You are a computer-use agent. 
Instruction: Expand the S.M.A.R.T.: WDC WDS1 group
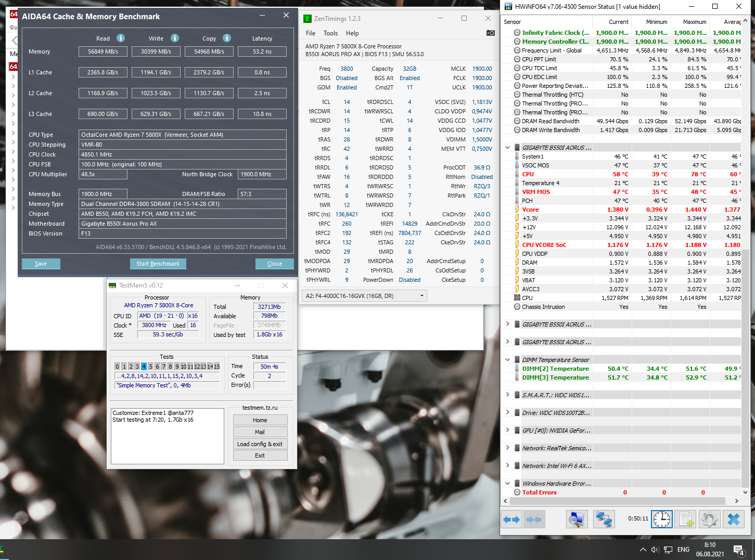tap(507, 395)
